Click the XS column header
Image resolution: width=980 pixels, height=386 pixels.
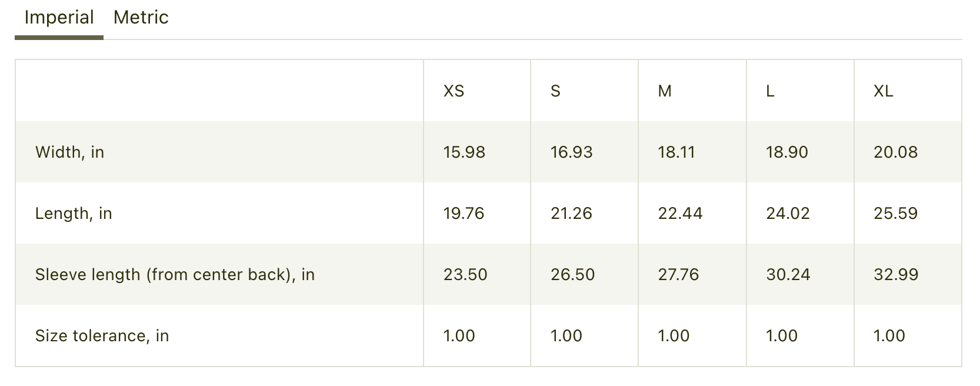click(454, 91)
